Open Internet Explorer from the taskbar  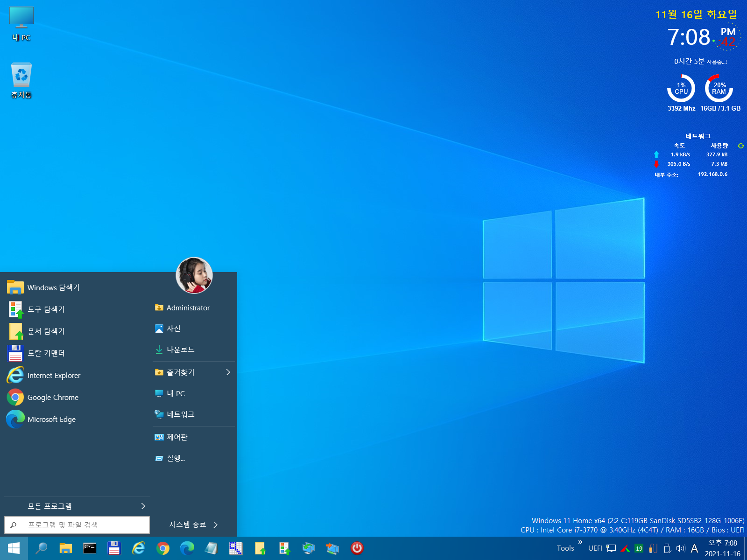[139, 548]
